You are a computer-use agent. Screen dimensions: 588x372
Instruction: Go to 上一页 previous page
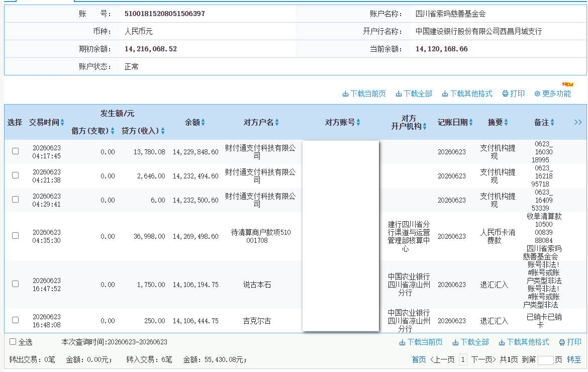coord(442,359)
